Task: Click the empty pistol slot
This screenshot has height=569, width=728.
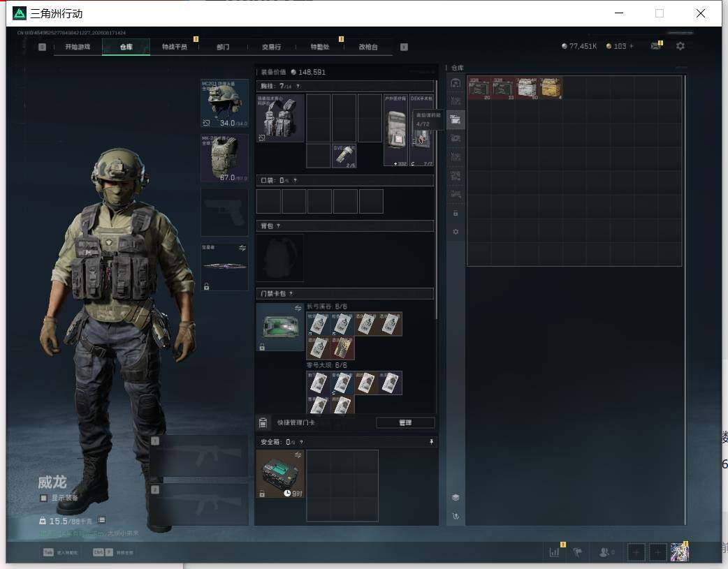Action: pos(224,212)
